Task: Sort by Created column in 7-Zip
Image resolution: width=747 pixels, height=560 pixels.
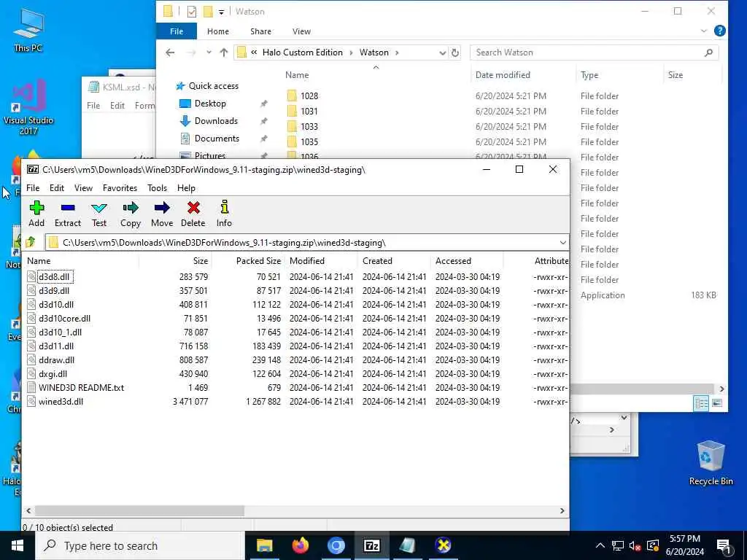Action: [x=394, y=261]
